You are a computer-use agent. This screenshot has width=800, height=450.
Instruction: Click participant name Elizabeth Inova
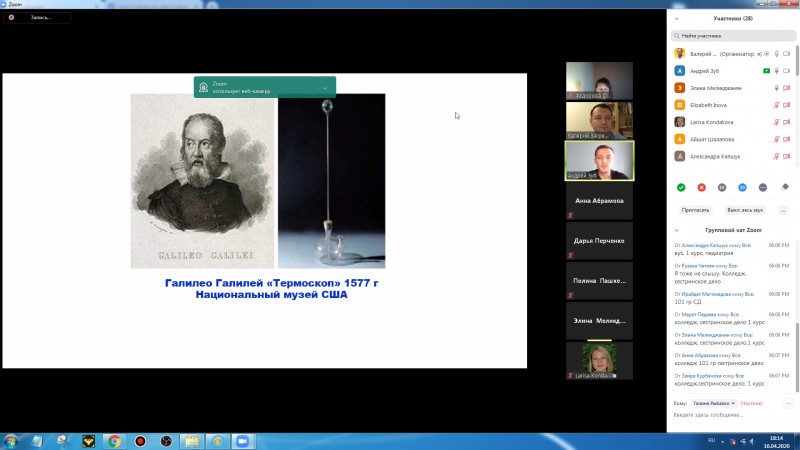(708, 105)
